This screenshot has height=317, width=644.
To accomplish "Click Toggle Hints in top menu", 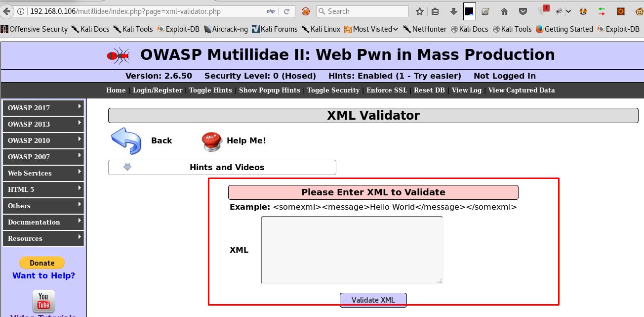I will pos(210,90).
